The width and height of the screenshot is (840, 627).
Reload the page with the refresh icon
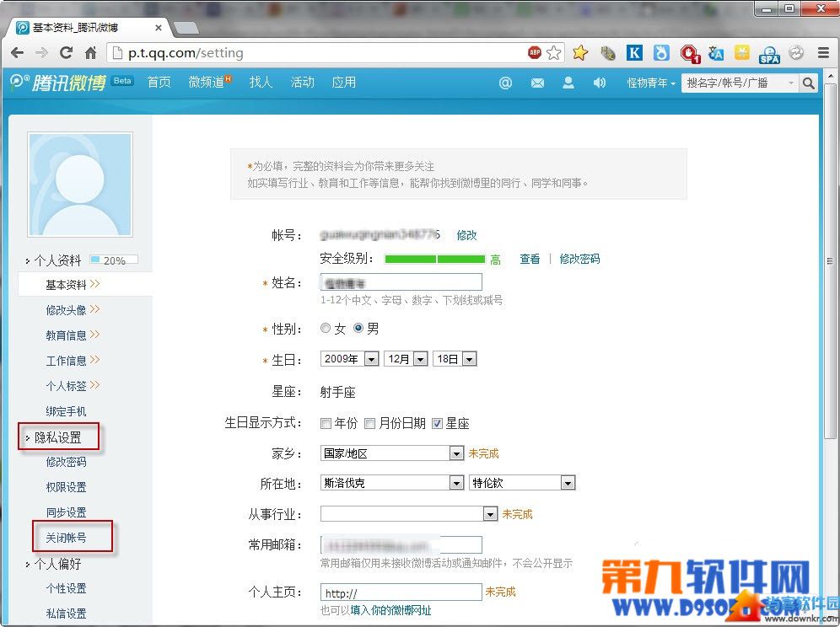(x=67, y=53)
